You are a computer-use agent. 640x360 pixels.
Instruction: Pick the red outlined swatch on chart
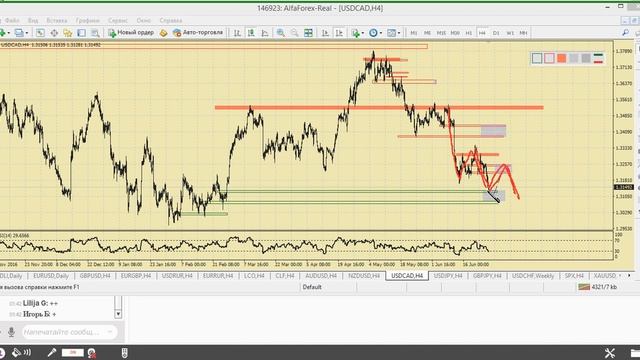pos(549,58)
